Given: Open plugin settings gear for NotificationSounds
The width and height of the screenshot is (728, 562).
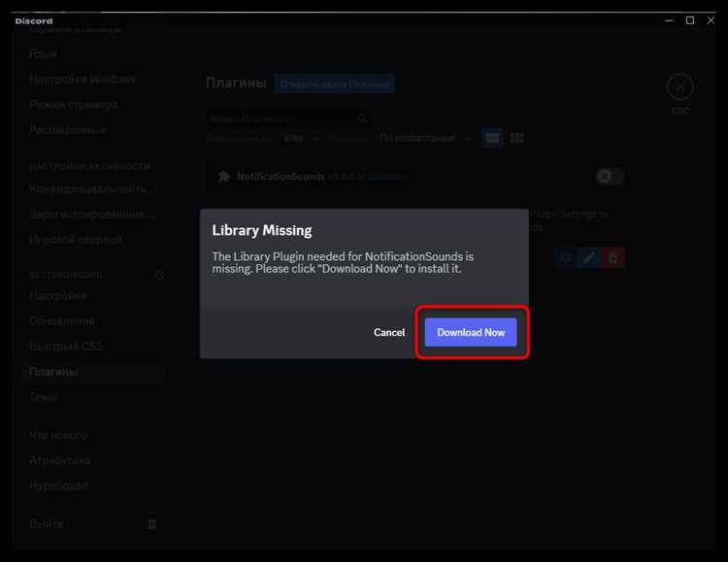Looking at the screenshot, I should (x=565, y=258).
